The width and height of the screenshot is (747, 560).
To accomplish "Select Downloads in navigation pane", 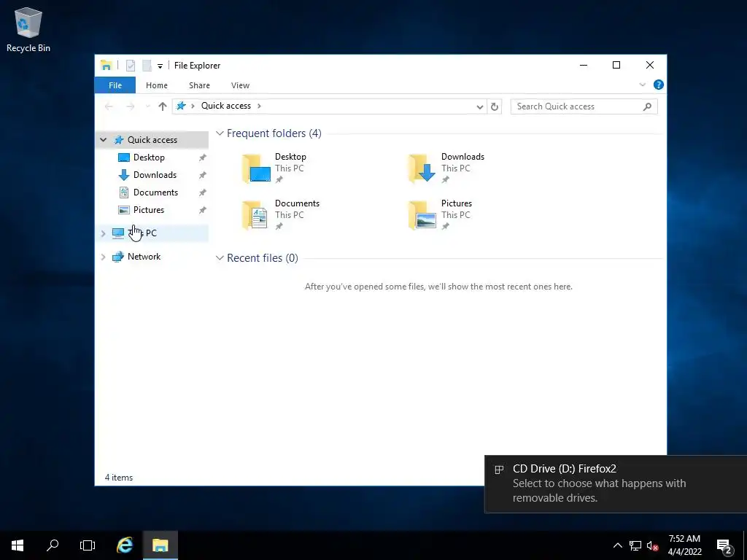I will pos(155,175).
